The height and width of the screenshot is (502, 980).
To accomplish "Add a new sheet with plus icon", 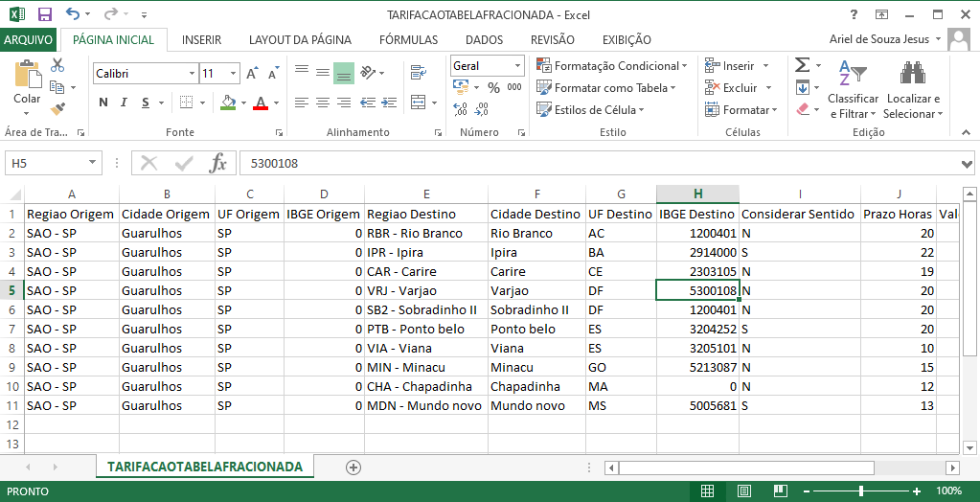I will click(353, 468).
